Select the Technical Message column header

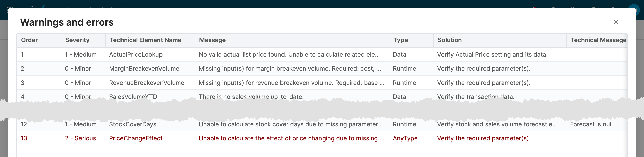(x=598, y=40)
